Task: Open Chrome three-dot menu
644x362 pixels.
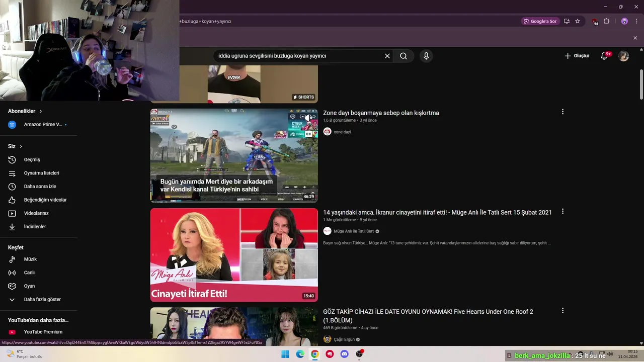Action: (636, 21)
